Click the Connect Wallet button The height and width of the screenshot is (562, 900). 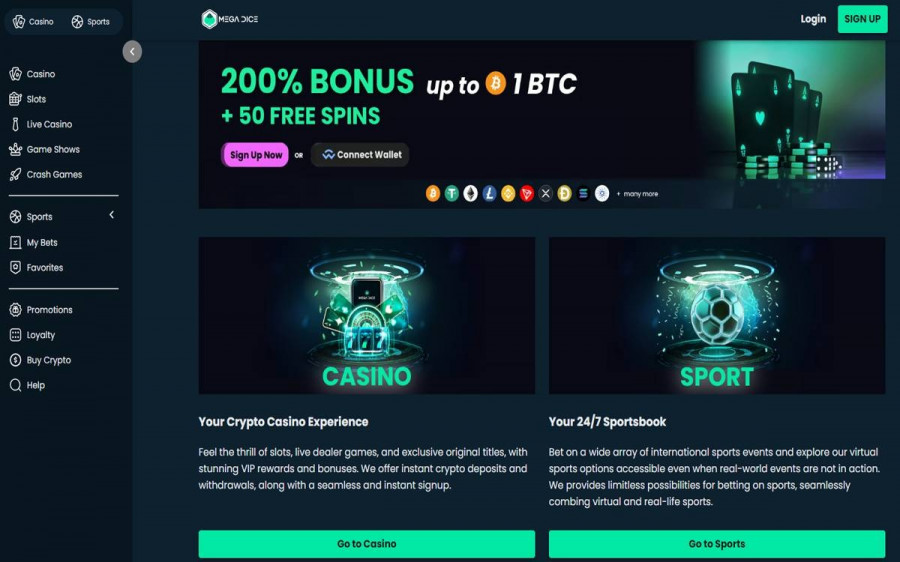click(x=360, y=155)
